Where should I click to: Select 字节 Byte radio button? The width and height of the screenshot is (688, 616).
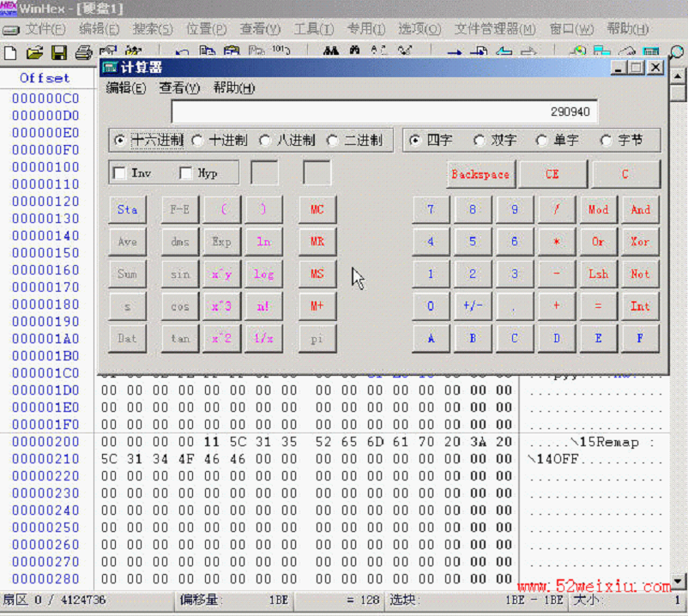[606, 141]
